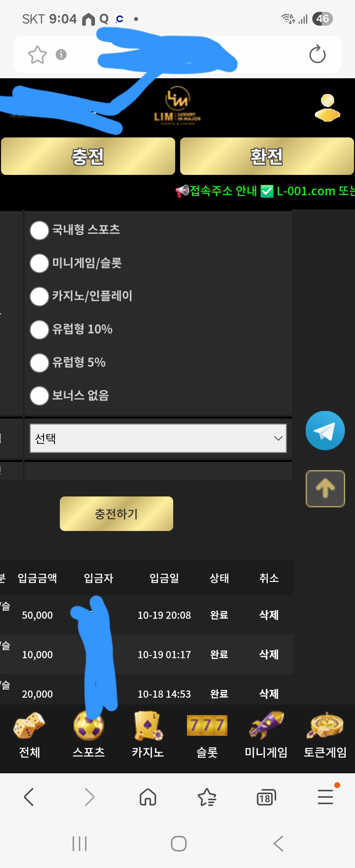Choose the 보너스 없음 radio option
Screen dimensions: 355x868
tap(39, 396)
